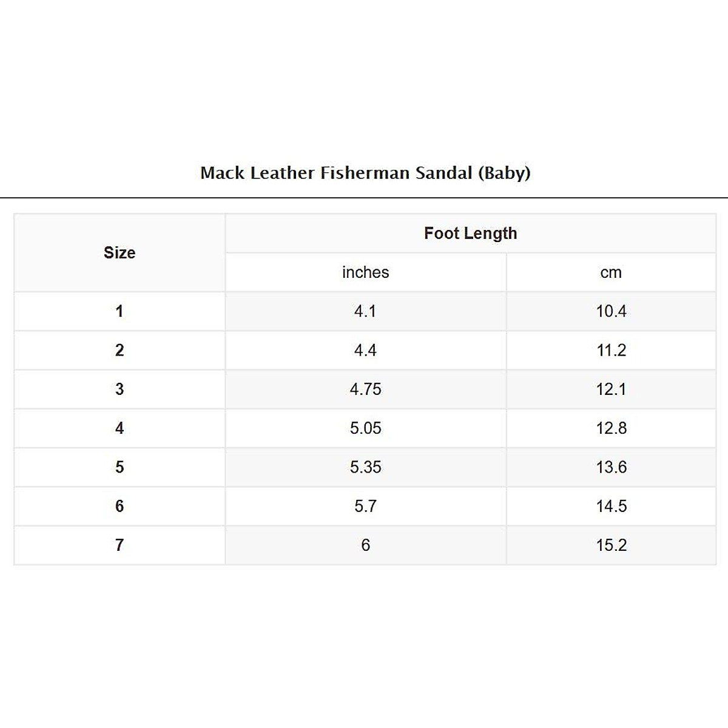The width and height of the screenshot is (728, 728).
Task: Click the 5.35 inches cell
Action: 365,467
